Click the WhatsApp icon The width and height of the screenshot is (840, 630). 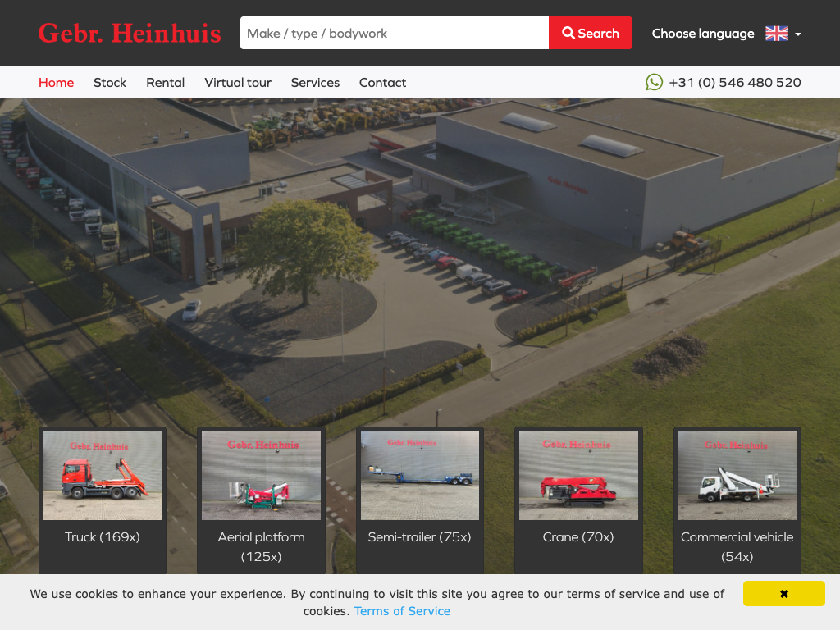(x=654, y=82)
